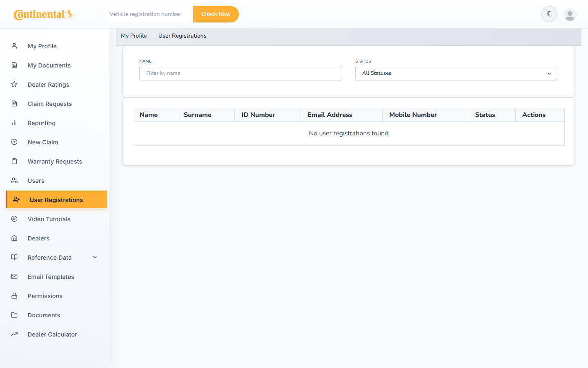Click the Continental logo
Image resolution: width=588 pixels, height=368 pixels.
[x=43, y=14]
